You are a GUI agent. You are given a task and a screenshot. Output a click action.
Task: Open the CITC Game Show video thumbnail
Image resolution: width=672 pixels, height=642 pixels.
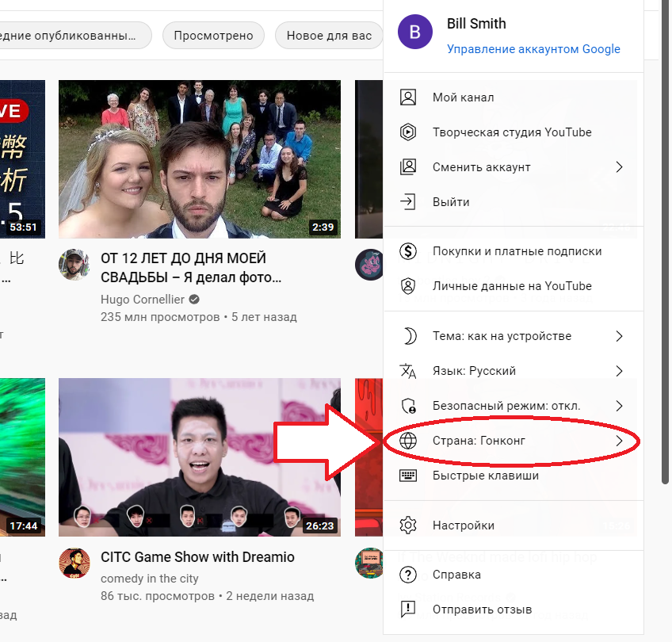coord(200,457)
